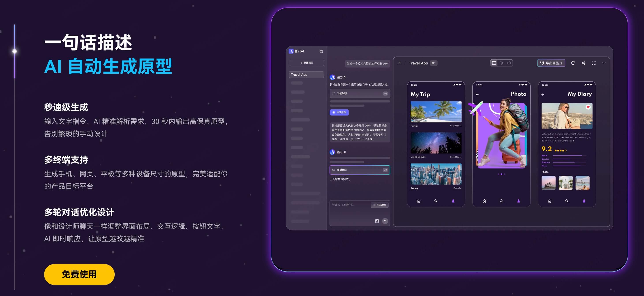Screen dimensions: 644x296
Task: Collapse the sidebar panel icon
Action: (x=321, y=51)
